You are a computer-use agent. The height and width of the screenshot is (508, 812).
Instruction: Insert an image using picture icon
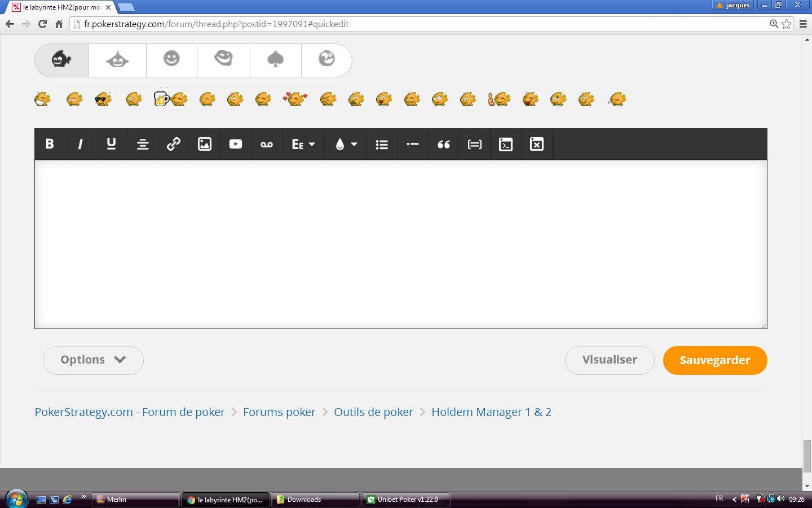point(205,144)
